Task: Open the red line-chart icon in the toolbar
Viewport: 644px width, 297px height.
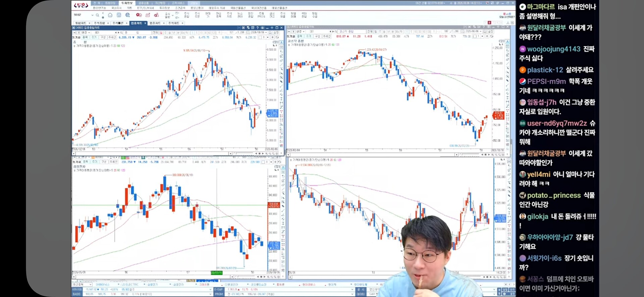Action: [148, 15]
